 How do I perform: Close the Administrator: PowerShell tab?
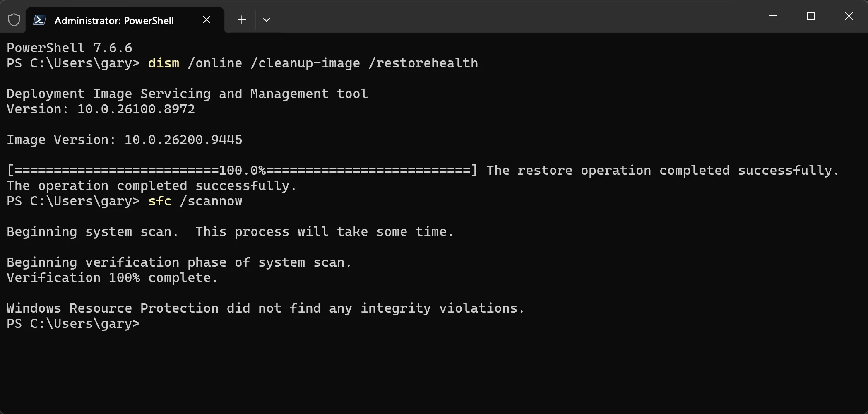207,20
